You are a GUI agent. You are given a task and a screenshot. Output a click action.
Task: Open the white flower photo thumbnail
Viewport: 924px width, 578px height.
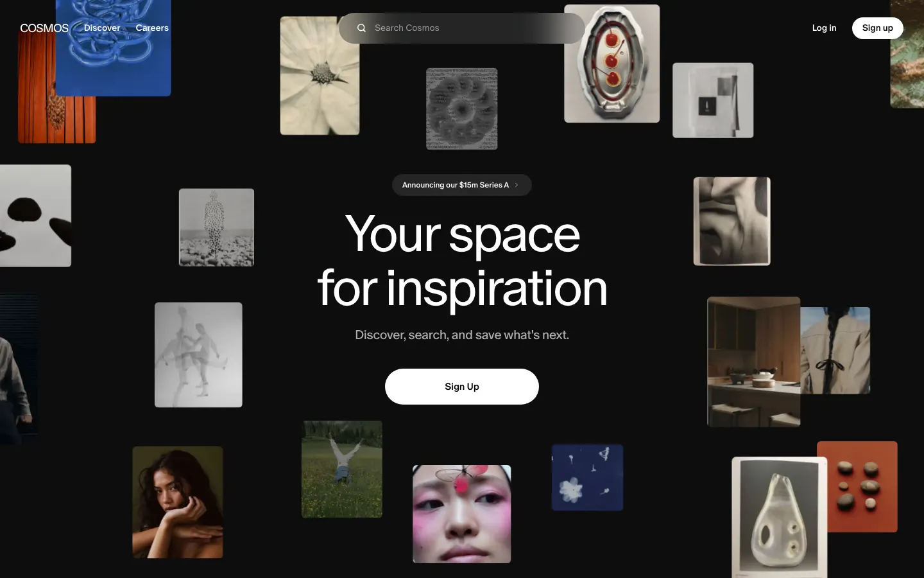point(320,76)
